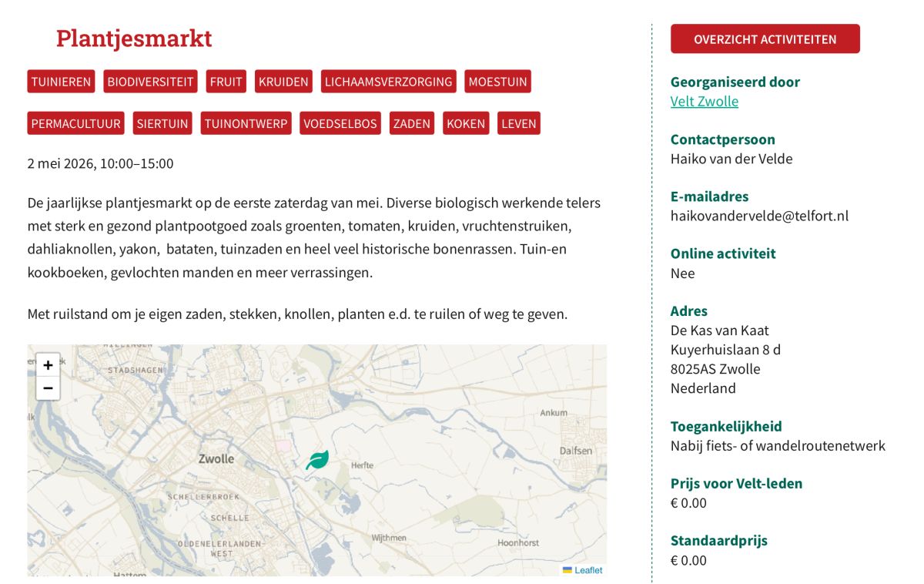Click the Fruit tag

[x=226, y=82]
